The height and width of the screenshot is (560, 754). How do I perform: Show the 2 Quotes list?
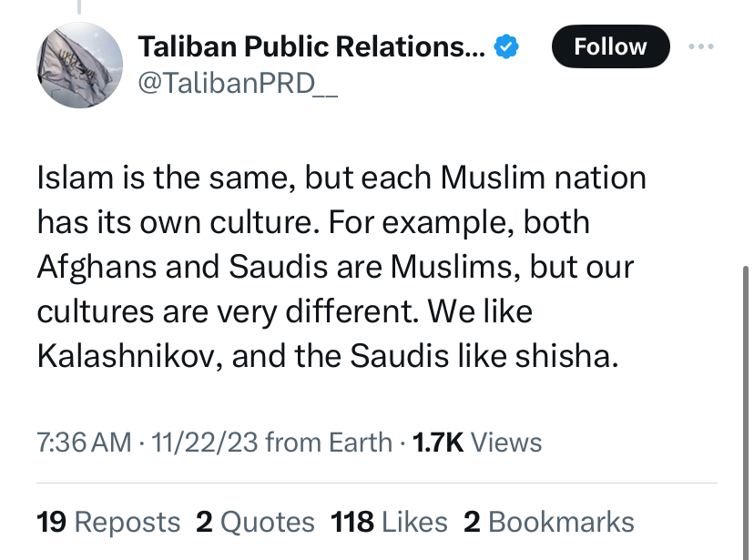[255, 522]
